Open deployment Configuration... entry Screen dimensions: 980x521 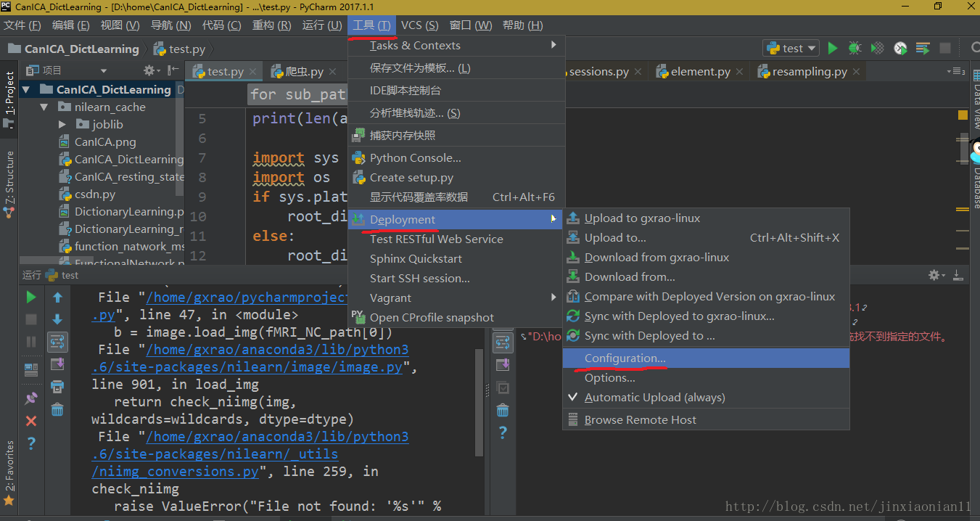coord(706,358)
